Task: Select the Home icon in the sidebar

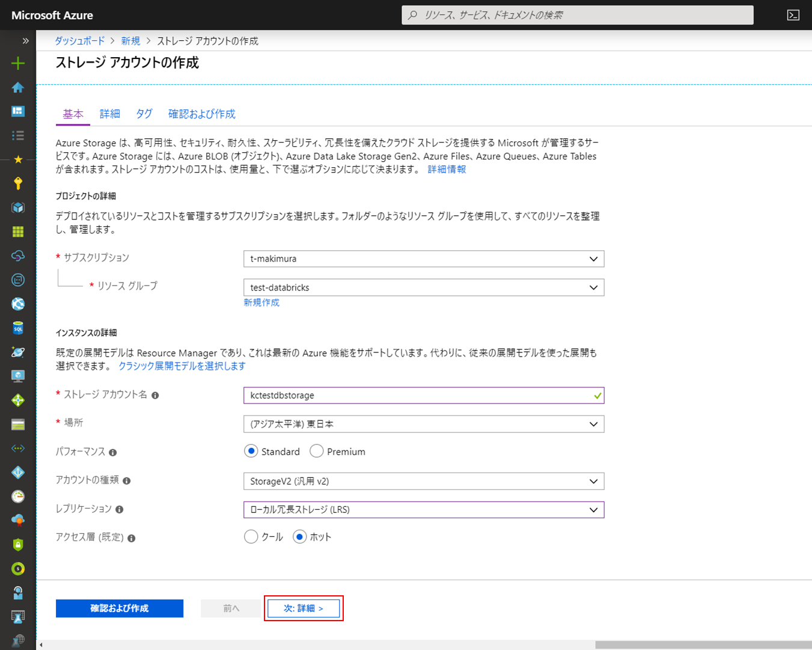Action: pos(17,87)
